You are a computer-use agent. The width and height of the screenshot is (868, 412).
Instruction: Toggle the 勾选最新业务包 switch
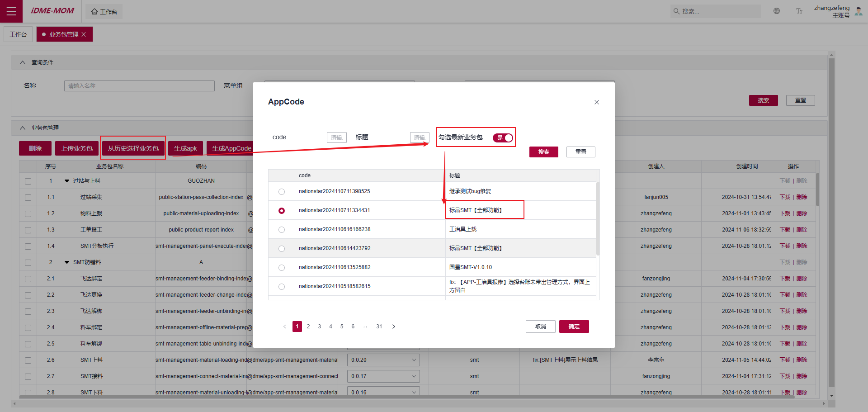point(503,138)
